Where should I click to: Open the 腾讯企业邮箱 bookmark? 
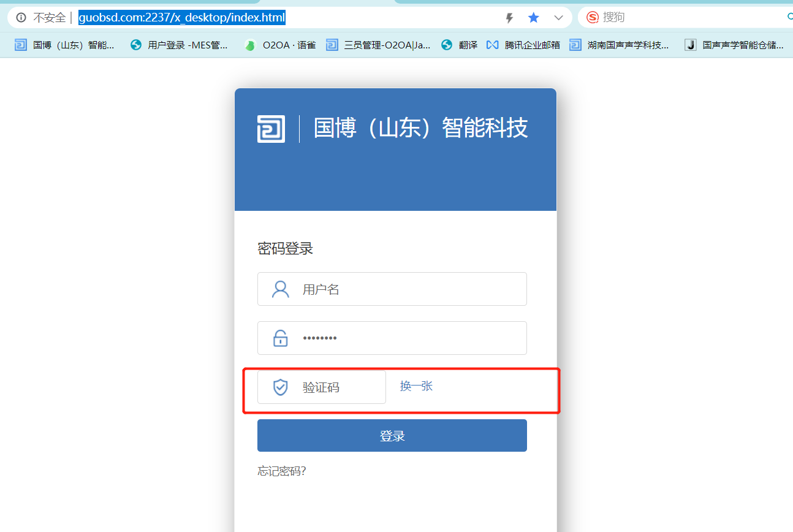coord(523,45)
